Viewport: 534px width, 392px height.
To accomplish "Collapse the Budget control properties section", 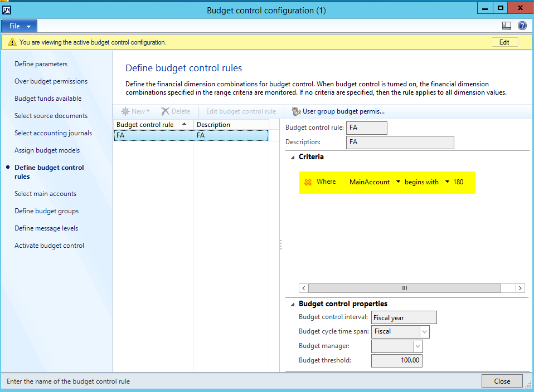I will pyautogui.click(x=293, y=304).
